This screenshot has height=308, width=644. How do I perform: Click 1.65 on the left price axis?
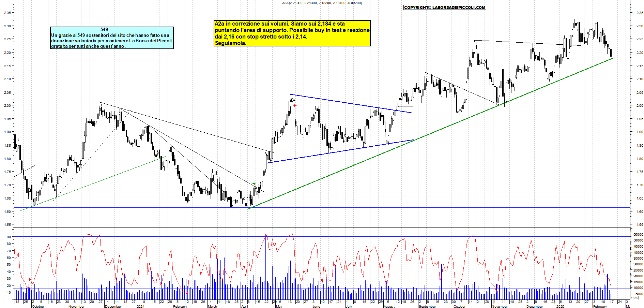pyautogui.click(x=7, y=198)
